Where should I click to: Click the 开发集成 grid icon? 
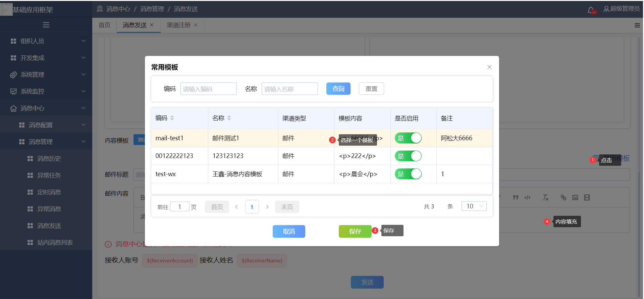pyautogui.click(x=13, y=58)
